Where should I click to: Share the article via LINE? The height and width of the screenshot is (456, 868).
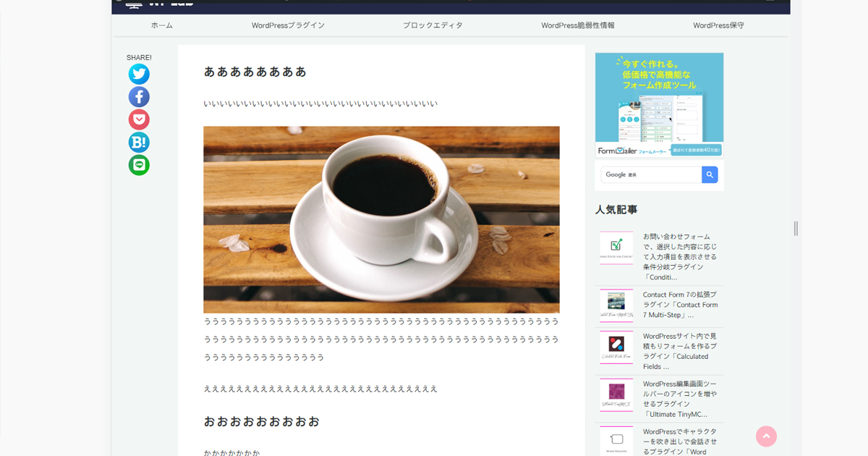click(139, 165)
